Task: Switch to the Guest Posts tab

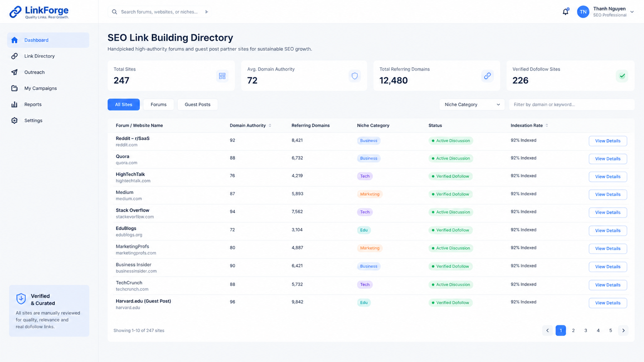Action: pyautogui.click(x=198, y=105)
